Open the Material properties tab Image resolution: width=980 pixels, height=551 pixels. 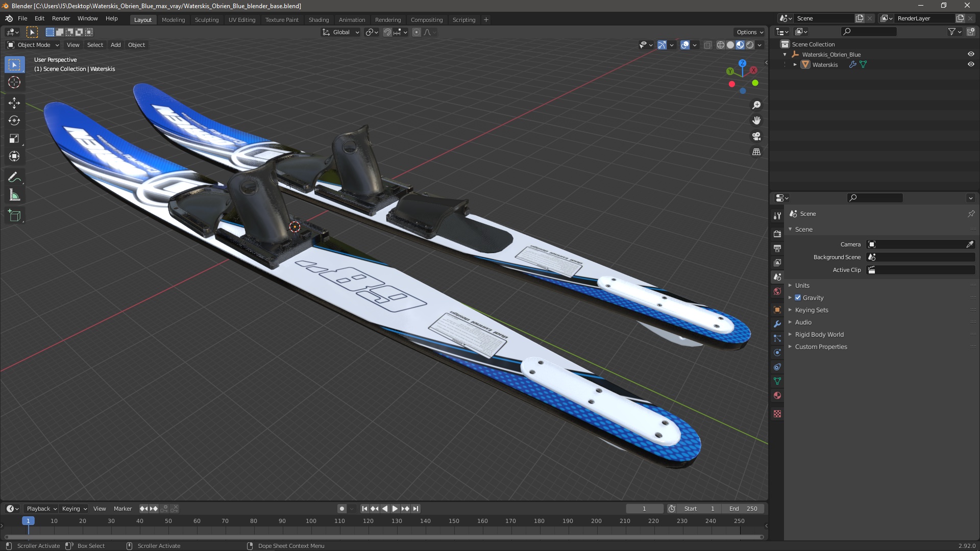(777, 395)
